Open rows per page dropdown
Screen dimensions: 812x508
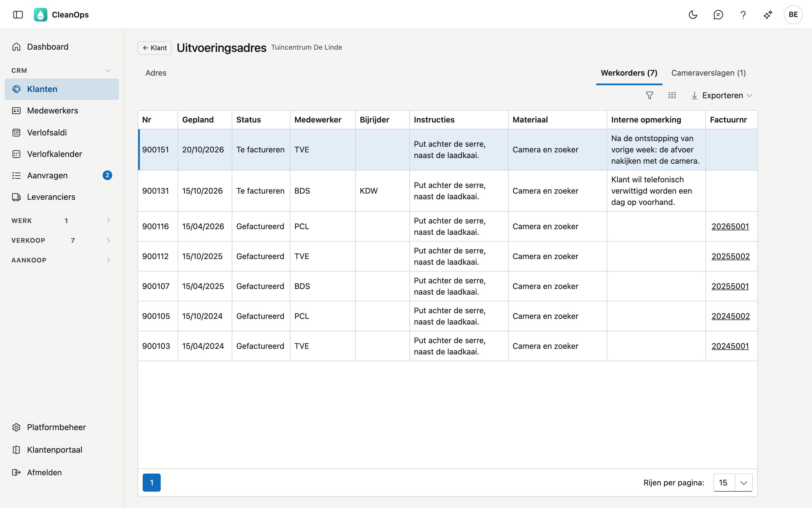733,483
